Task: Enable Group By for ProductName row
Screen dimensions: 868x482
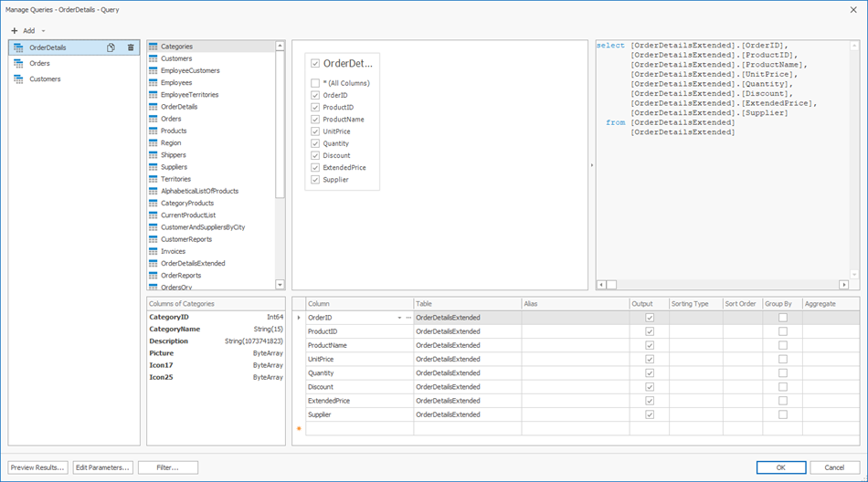Action: (x=782, y=345)
